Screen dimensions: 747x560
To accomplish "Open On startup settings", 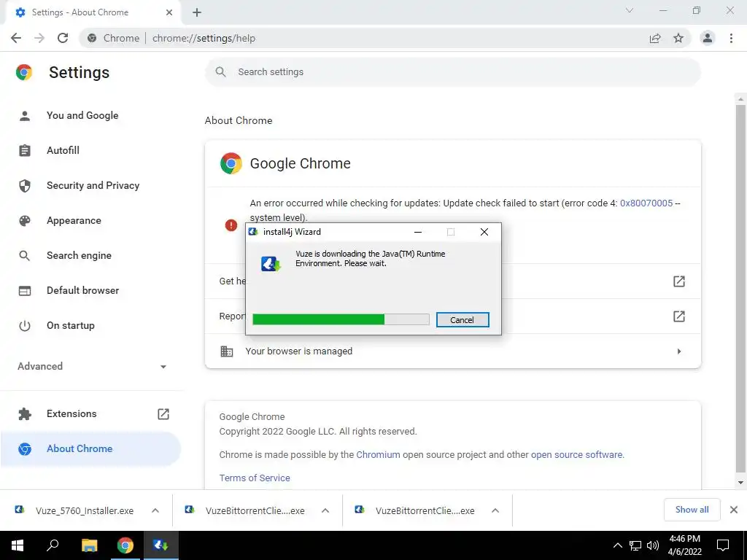I will 71,326.
